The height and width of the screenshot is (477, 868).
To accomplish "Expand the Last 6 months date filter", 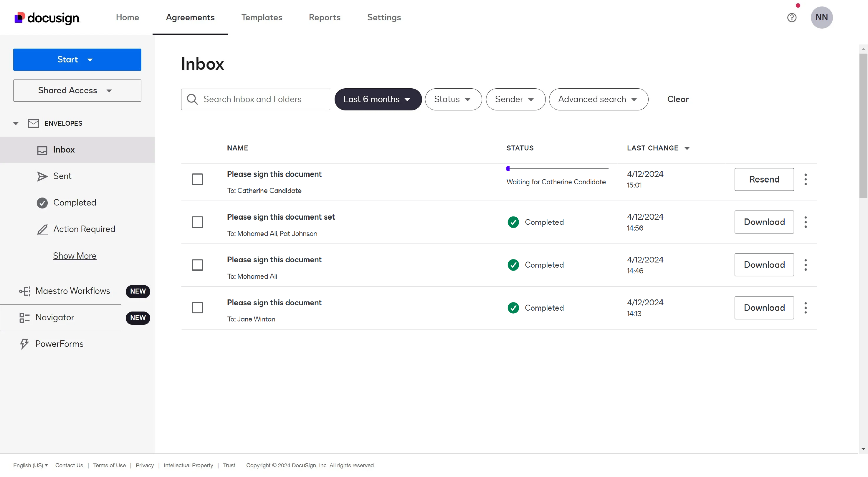I will (x=378, y=100).
